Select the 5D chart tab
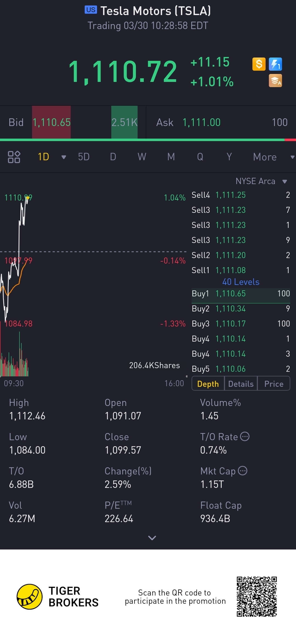296x644 pixels. [84, 157]
